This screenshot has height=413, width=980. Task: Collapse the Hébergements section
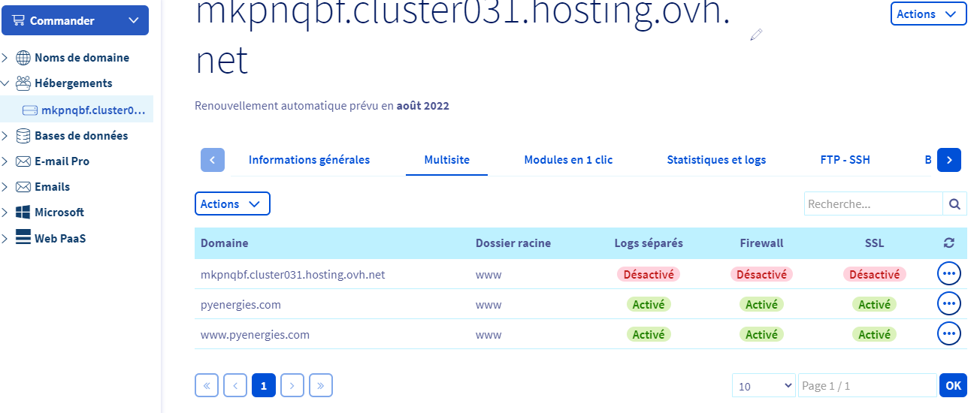click(x=5, y=83)
